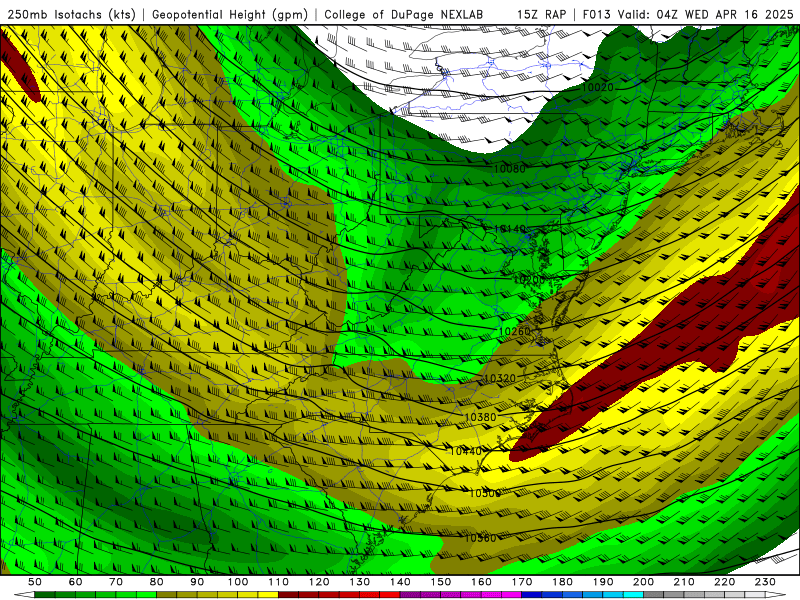800x600 pixels.
Task: Click the '170' color scale label
Action: point(521,582)
